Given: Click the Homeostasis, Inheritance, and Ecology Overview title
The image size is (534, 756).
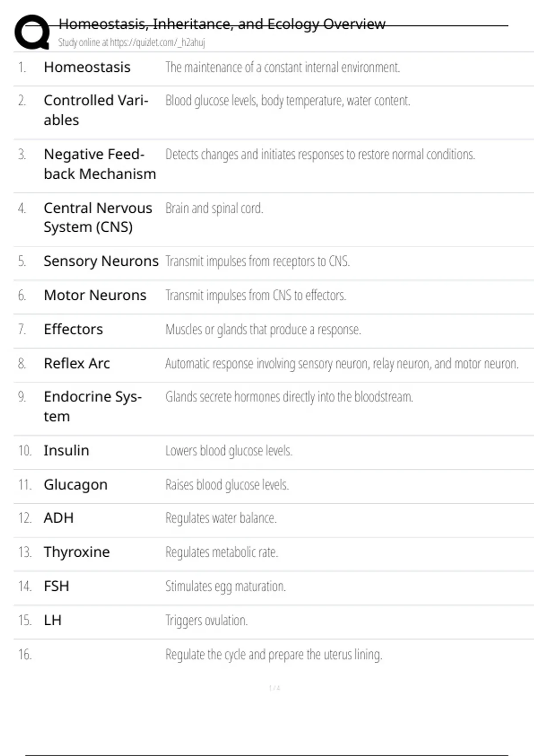Looking at the screenshot, I should point(222,24).
